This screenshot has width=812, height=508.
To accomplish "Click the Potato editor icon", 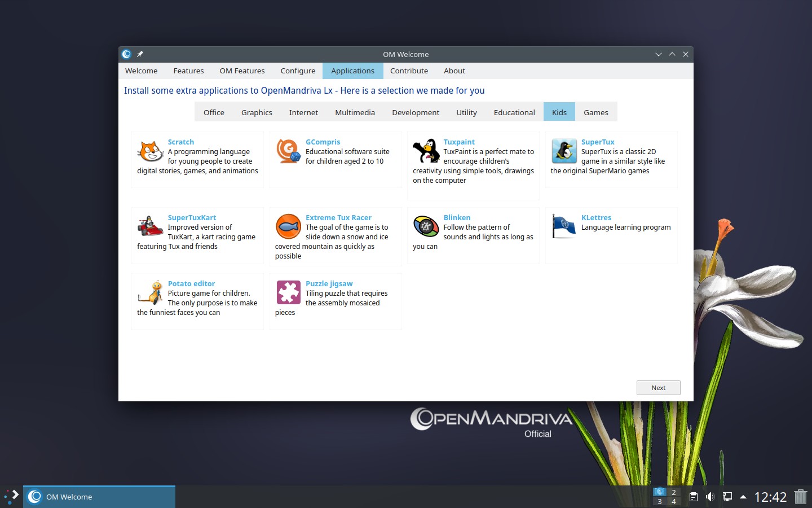I will click(151, 293).
